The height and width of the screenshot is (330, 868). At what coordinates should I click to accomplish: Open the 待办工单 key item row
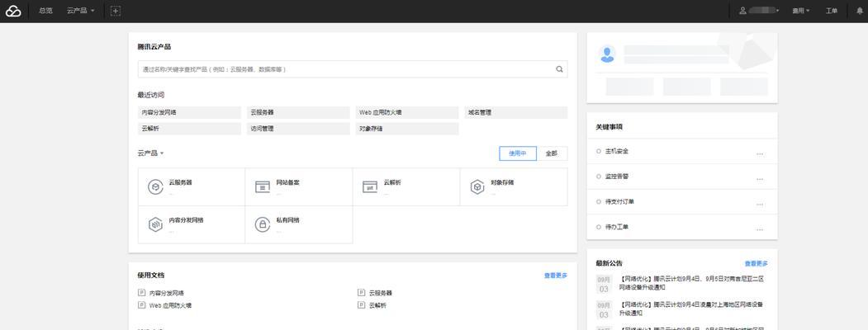click(682, 227)
